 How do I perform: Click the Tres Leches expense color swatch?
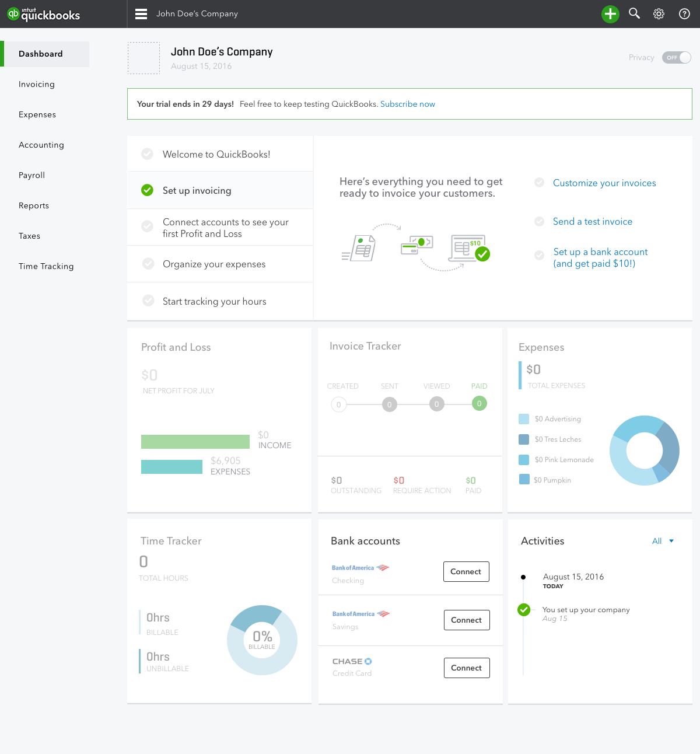pyautogui.click(x=524, y=439)
